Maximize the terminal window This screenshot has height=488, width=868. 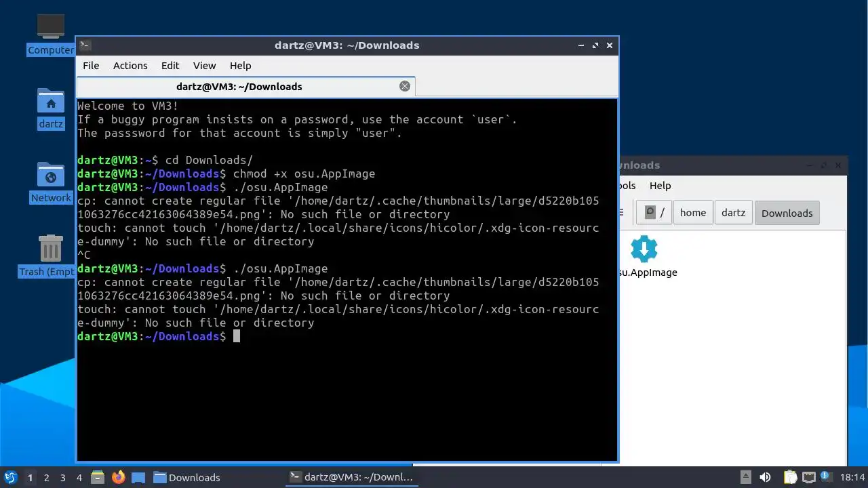(595, 45)
